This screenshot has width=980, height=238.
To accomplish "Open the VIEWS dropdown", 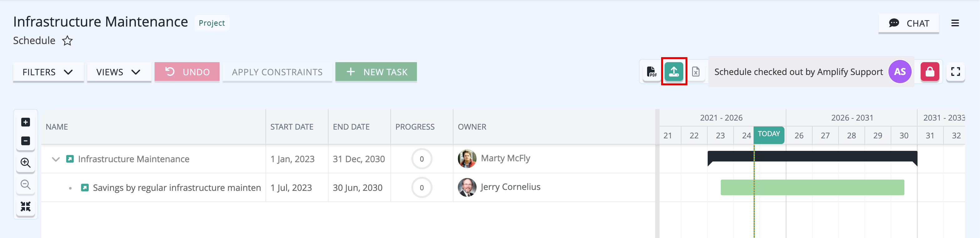I will click(x=119, y=72).
